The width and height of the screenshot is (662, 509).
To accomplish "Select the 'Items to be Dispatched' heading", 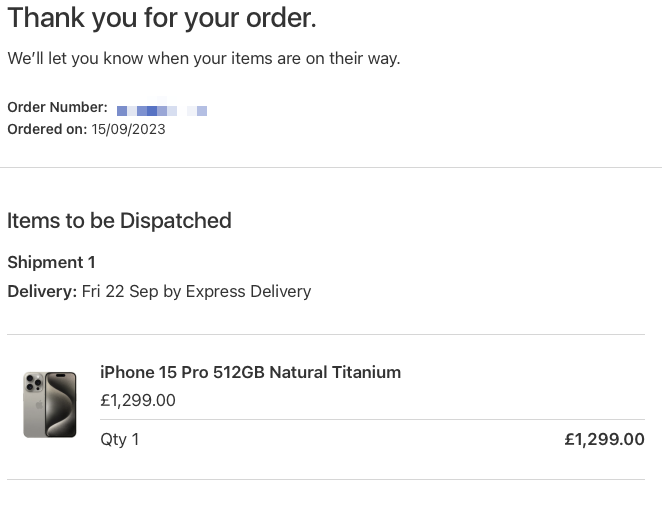I will [x=119, y=221].
